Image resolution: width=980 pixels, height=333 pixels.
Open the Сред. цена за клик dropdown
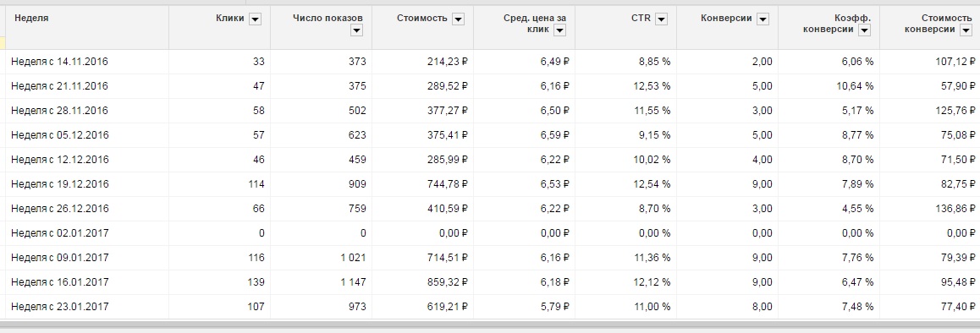[560, 30]
